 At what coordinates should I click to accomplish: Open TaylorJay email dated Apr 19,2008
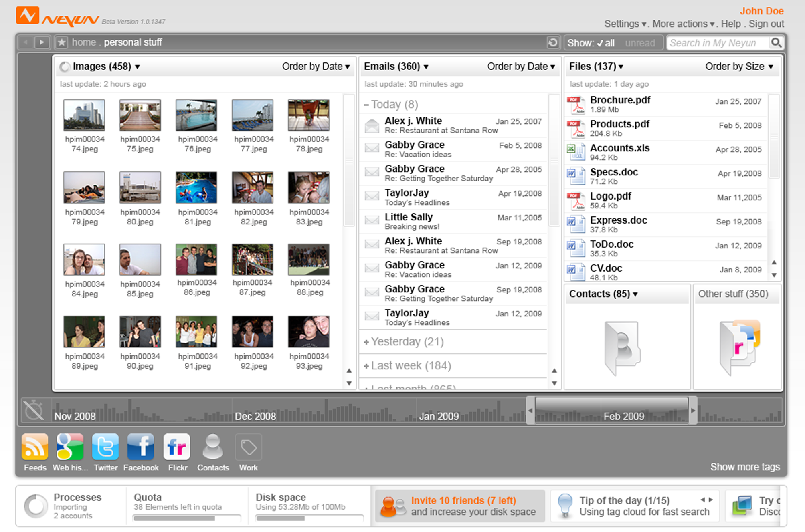tap(453, 197)
